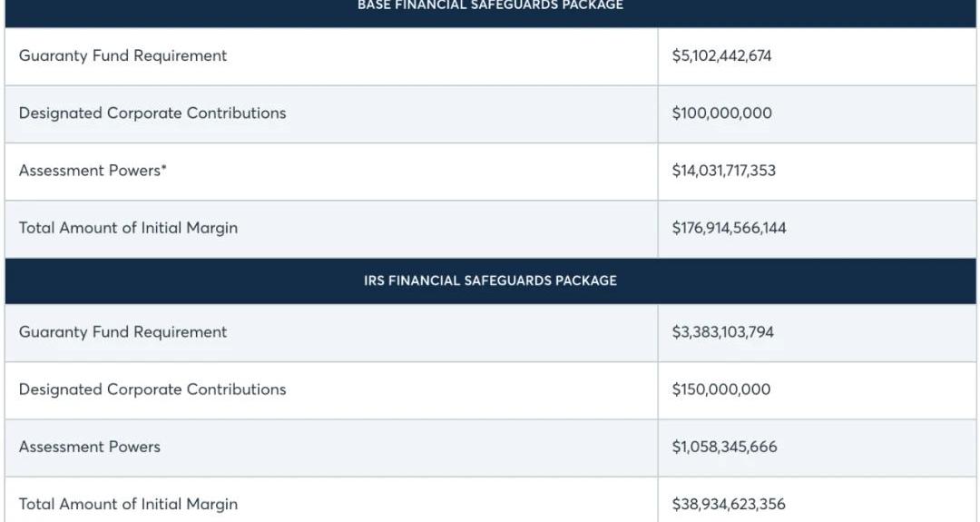Select IRS package Guaranty Fund Requirement label
This screenshot has height=522, width=980.
coord(122,332)
